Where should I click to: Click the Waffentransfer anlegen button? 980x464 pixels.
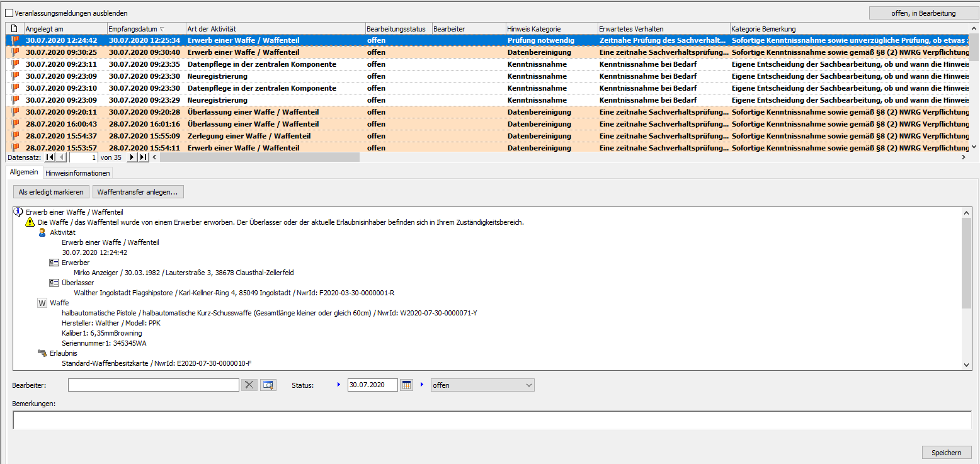[x=138, y=191]
